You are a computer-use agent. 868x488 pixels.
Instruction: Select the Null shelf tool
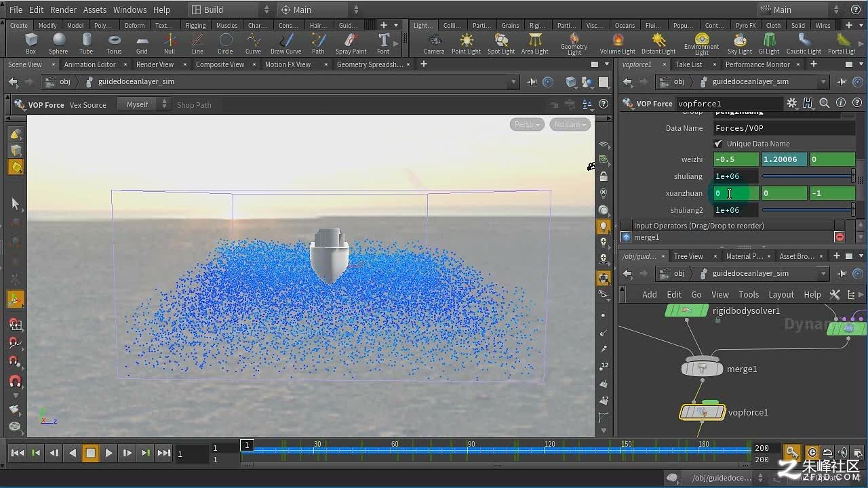click(170, 44)
